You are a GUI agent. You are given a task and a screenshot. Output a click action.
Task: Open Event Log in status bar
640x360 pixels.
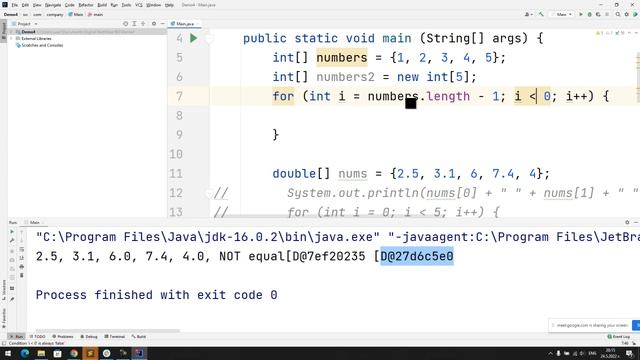618,337
